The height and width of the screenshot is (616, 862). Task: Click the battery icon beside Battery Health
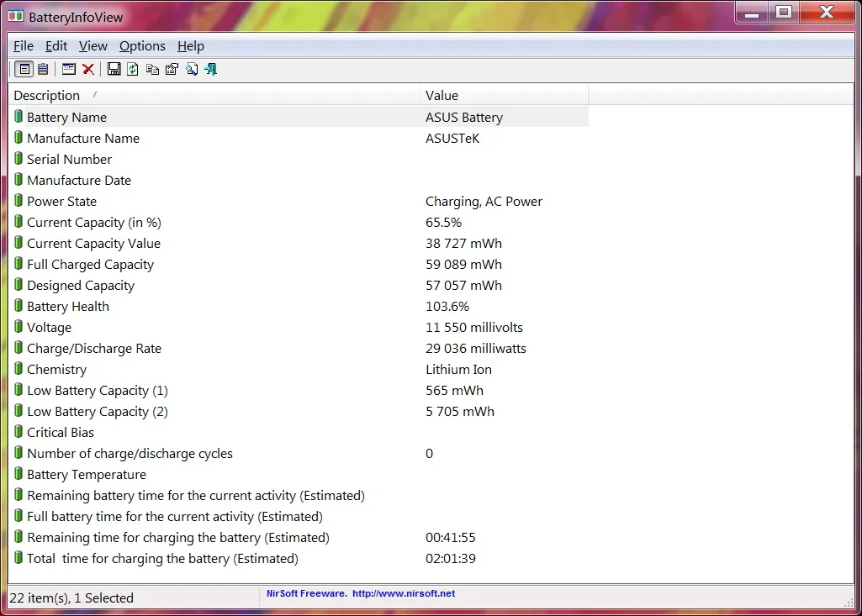coord(19,306)
